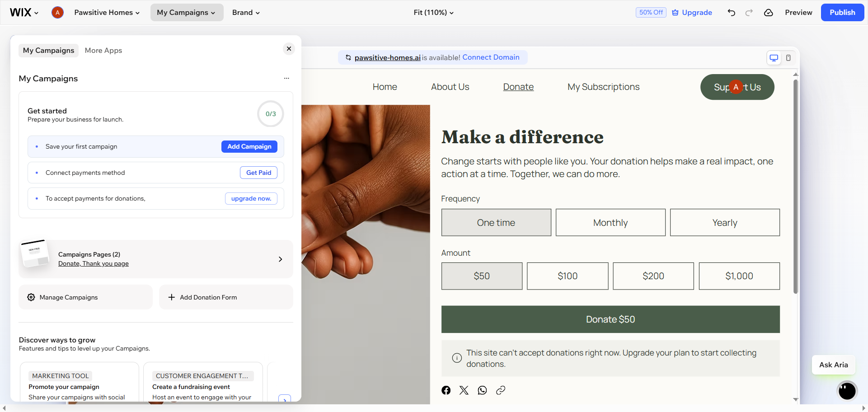Select the $50 amount
The width and height of the screenshot is (868, 412).
coord(482,276)
